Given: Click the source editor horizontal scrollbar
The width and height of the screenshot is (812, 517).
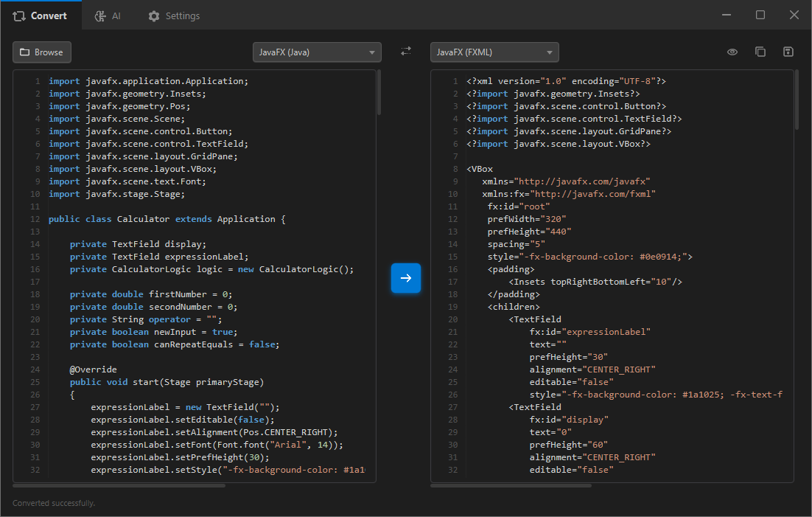Looking at the screenshot, I should click(119, 486).
